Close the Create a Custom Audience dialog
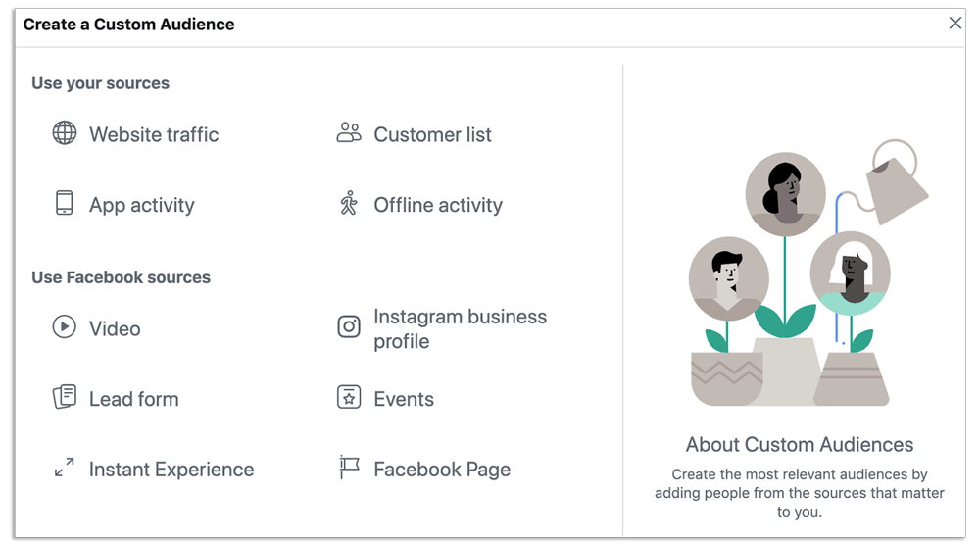This screenshot has height=545, width=980. click(x=955, y=24)
